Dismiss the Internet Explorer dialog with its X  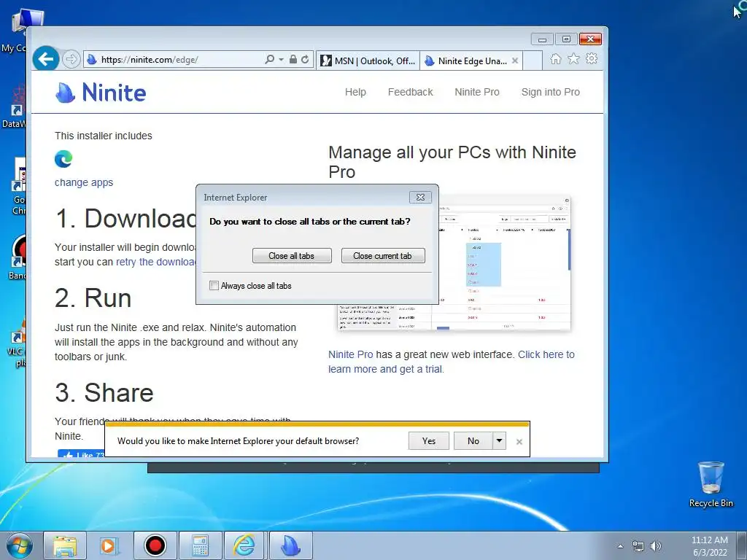tap(420, 197)
